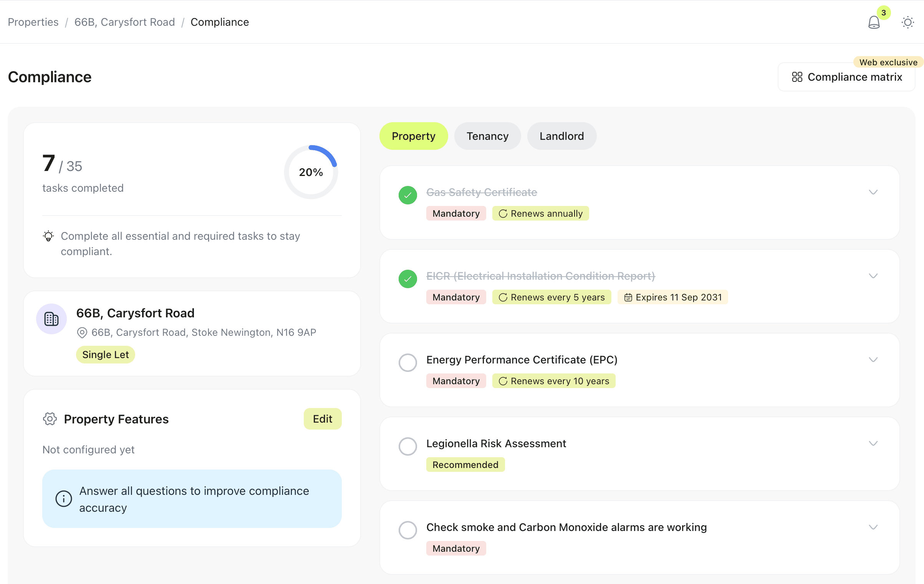Click the lightbulb tip icon

coord(48,236)
